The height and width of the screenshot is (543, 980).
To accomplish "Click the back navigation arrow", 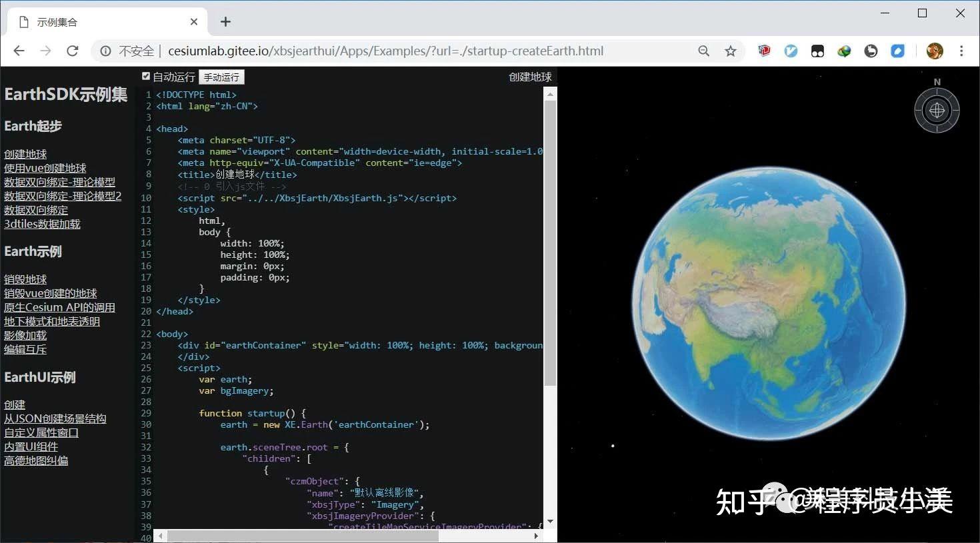I will coord(18,51).
